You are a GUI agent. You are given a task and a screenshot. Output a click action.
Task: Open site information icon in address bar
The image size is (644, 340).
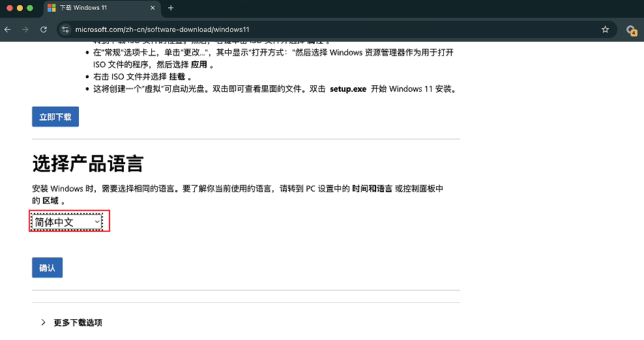(65, 29)
